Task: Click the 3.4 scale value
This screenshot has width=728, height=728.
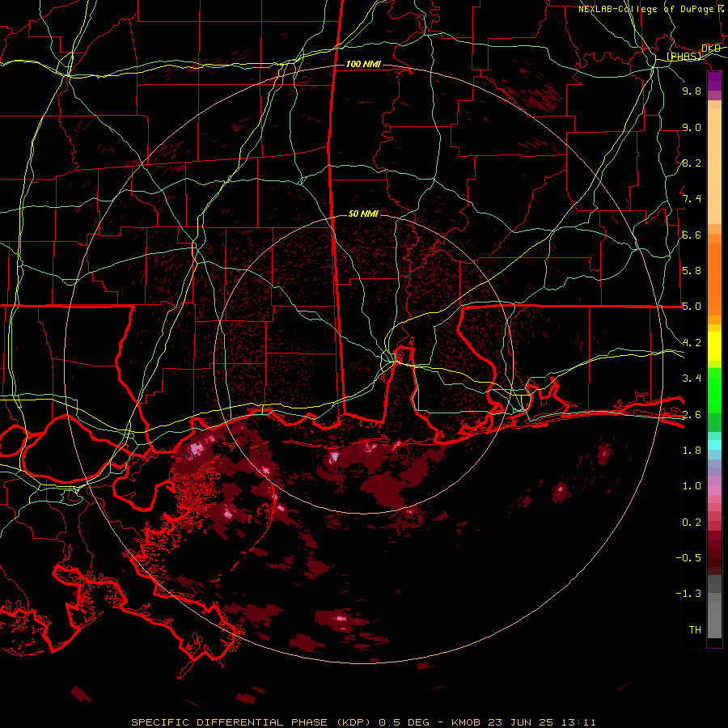Action: [x=692, y=379]
